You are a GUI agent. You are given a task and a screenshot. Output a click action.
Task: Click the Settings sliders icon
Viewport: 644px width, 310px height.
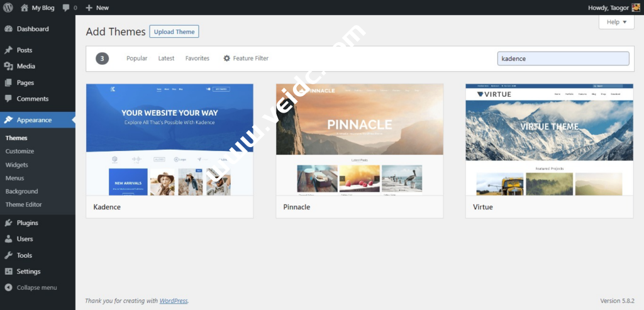tap(8, 272)
